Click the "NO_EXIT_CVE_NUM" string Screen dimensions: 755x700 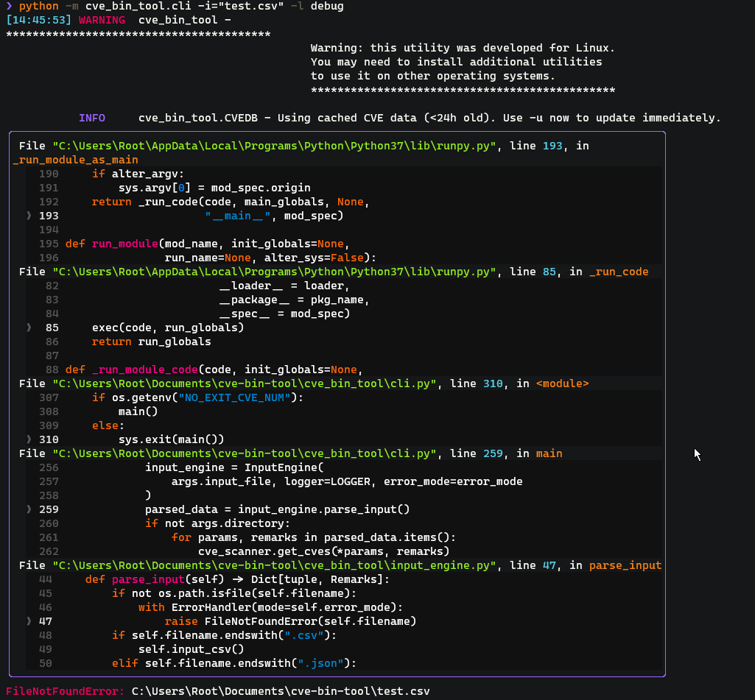(234, 397)
